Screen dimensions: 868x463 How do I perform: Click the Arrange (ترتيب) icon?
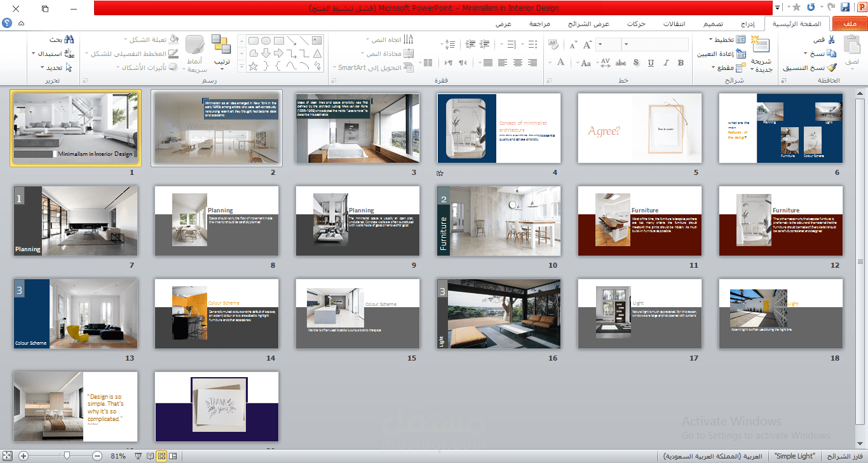(221, 45)
